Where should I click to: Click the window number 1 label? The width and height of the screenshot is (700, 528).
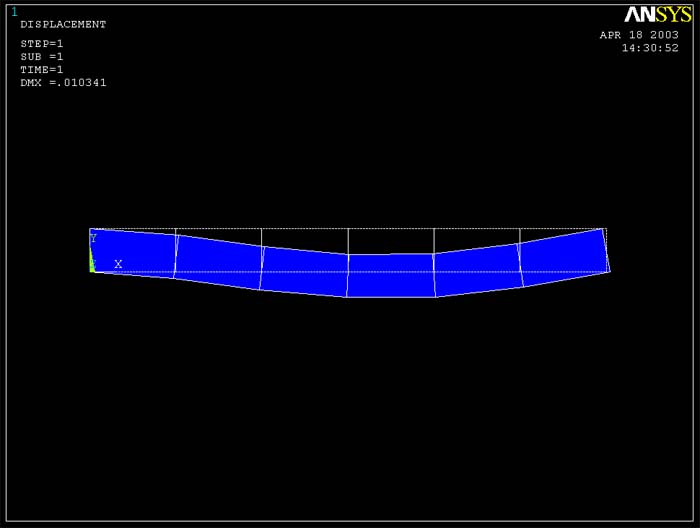[14, 12]
